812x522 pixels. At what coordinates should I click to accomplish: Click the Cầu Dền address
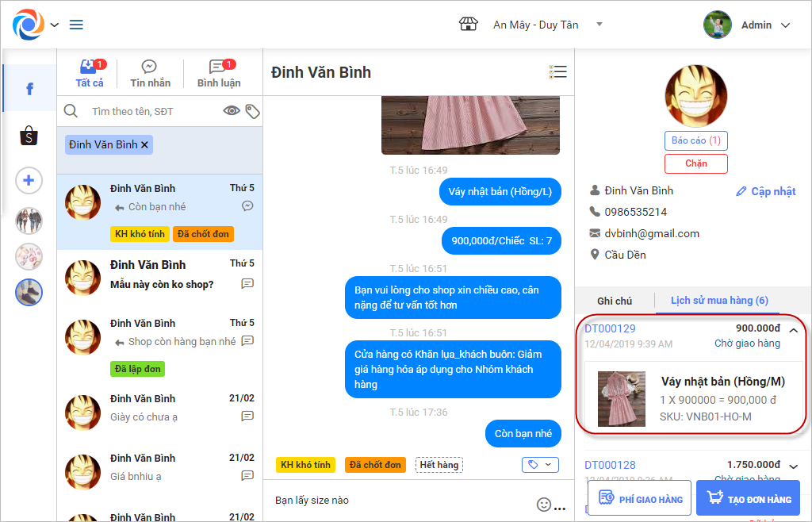point(625,255)
